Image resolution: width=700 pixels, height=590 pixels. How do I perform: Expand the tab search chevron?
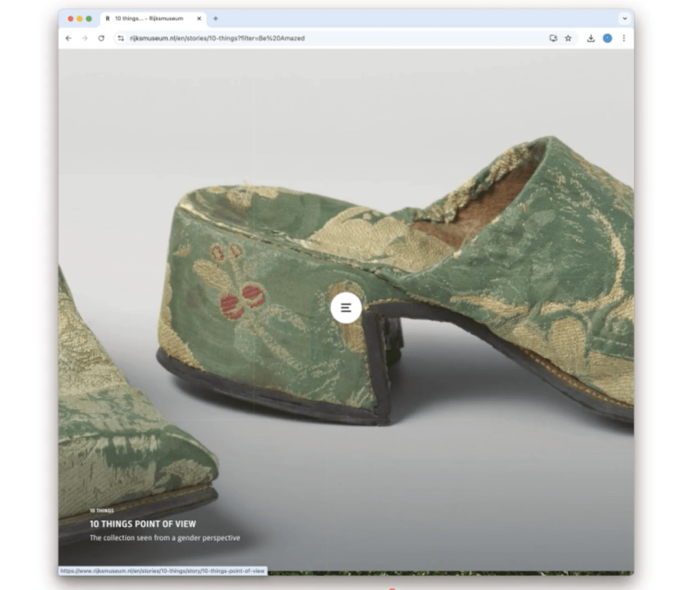tap(623, 18)
